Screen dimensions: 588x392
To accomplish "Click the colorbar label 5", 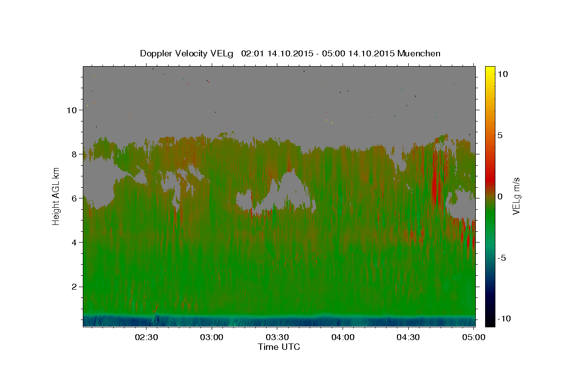I will click(500, 135).
